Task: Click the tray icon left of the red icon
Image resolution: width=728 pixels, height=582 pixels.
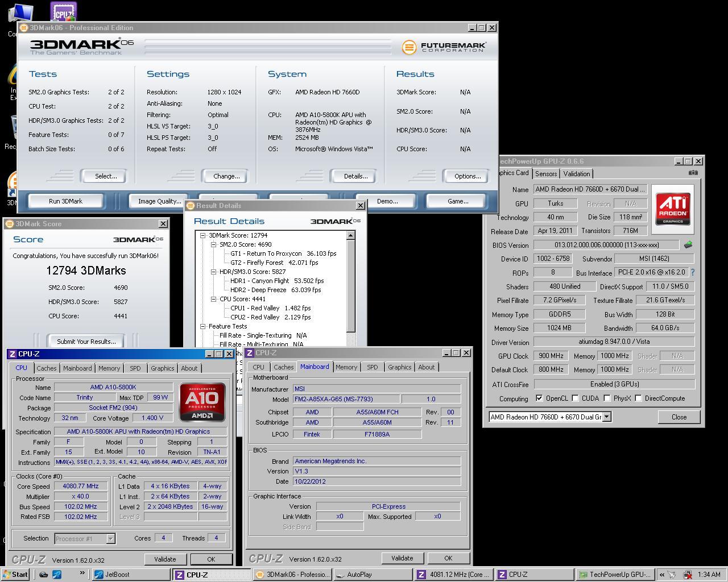Action: coord(672,575)
